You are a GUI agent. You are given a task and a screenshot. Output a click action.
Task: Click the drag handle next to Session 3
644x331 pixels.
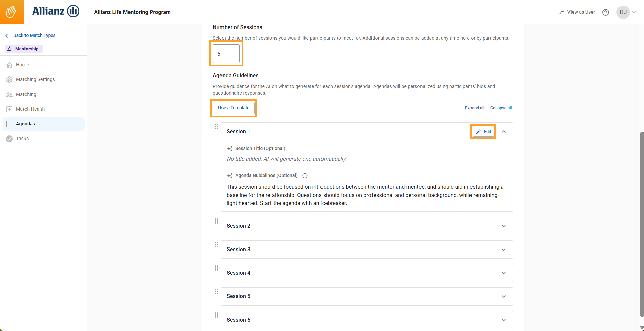(217, 244)
